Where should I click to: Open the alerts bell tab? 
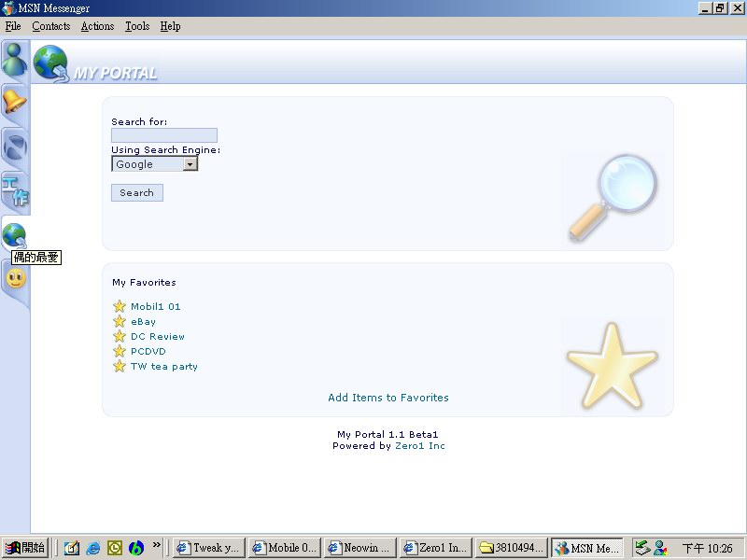[x=15, y=102]
